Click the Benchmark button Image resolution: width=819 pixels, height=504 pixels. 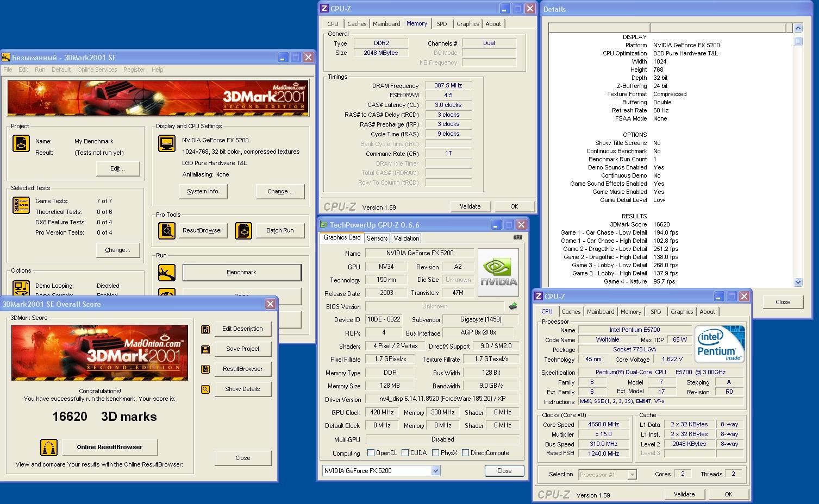pos(241,273)
